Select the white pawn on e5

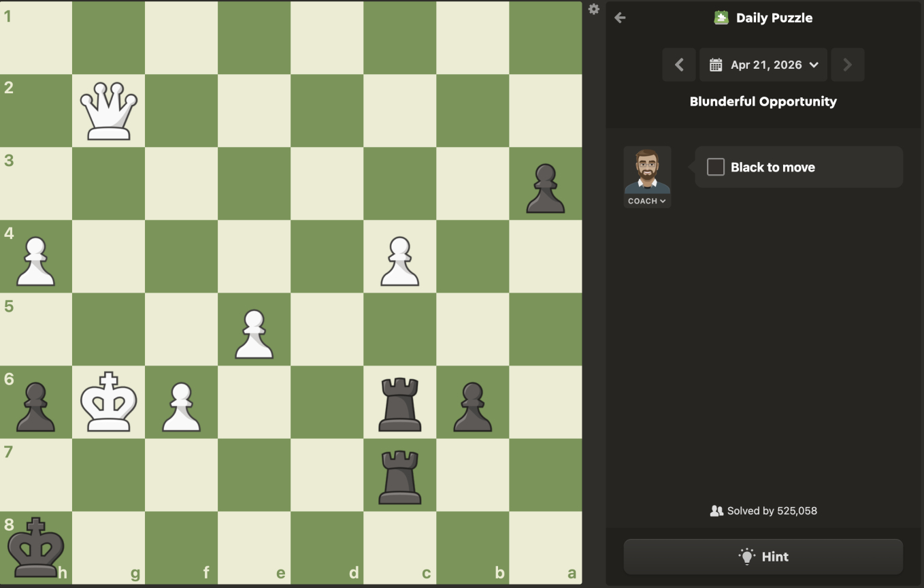(254, 334)
